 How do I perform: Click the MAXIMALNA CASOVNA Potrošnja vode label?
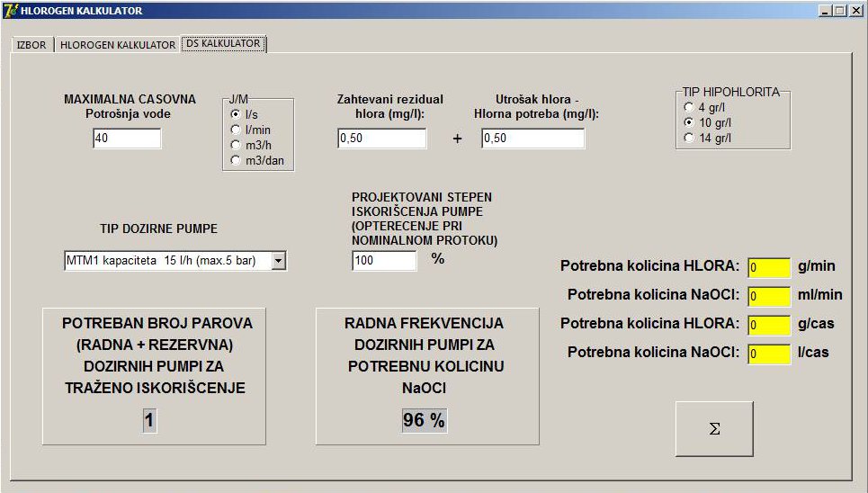point(130,106)
